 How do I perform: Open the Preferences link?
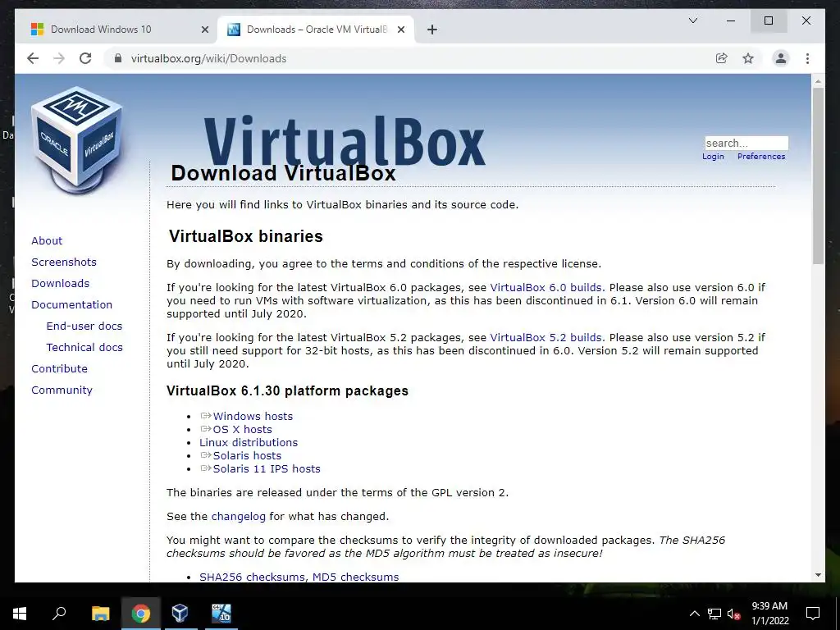coord(761,157)
